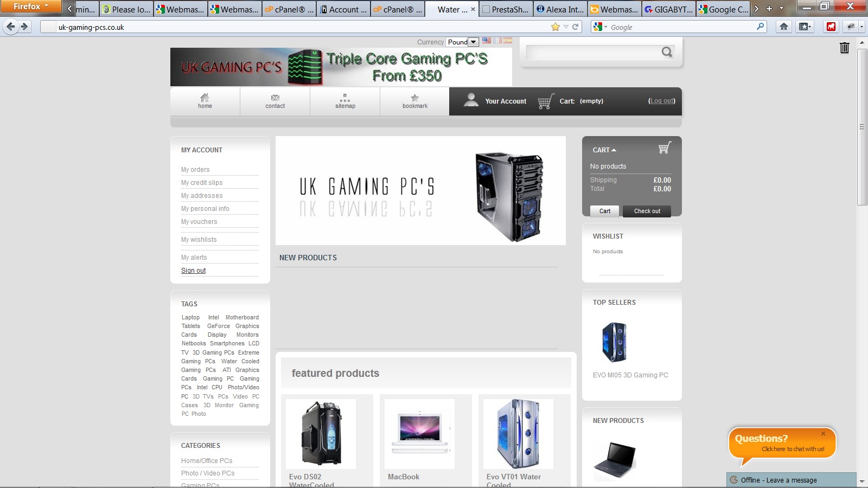Open the MacBook product thumbnail
The height and width of the screenshot is (488, 868).
[x=419, y=434]
